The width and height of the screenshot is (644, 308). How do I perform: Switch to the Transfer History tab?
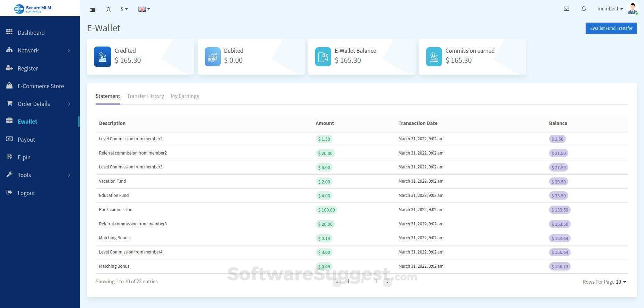point(145,96)
